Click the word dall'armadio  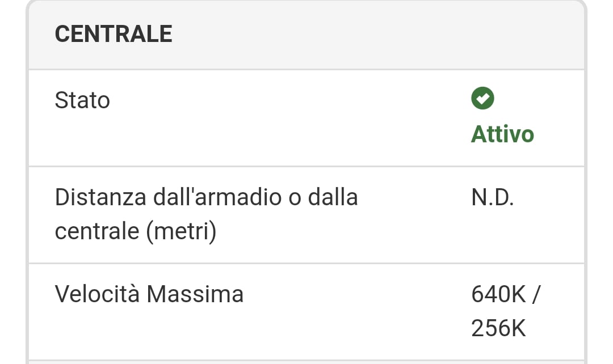point(216,197)
